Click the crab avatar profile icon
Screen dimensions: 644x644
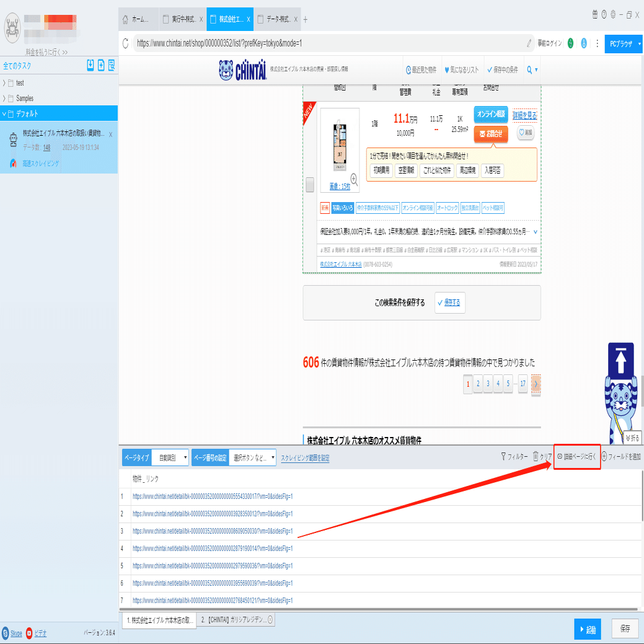(12, 28)
